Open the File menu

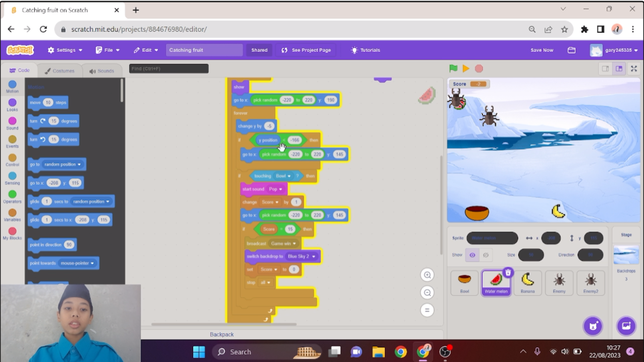pyautogui.click(x=107, y=50)
